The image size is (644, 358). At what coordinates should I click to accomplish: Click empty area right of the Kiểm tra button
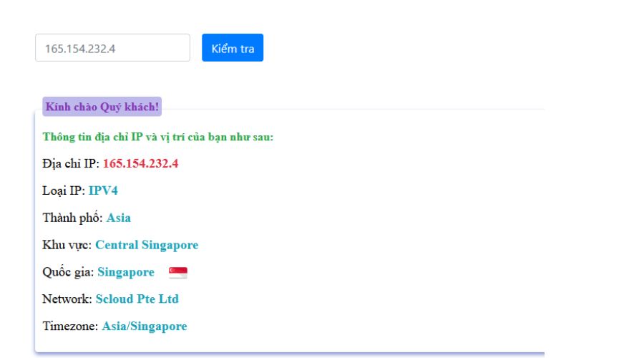pyautogui.click(x=429, y=48)
